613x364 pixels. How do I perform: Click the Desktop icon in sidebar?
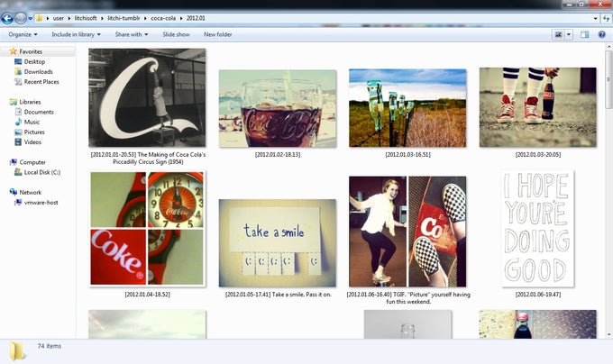pos(18,61)
